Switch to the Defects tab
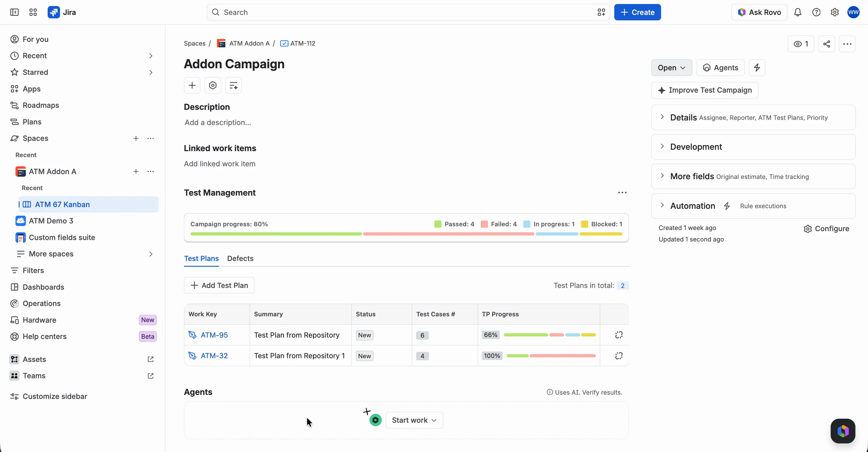 (240, 258)
